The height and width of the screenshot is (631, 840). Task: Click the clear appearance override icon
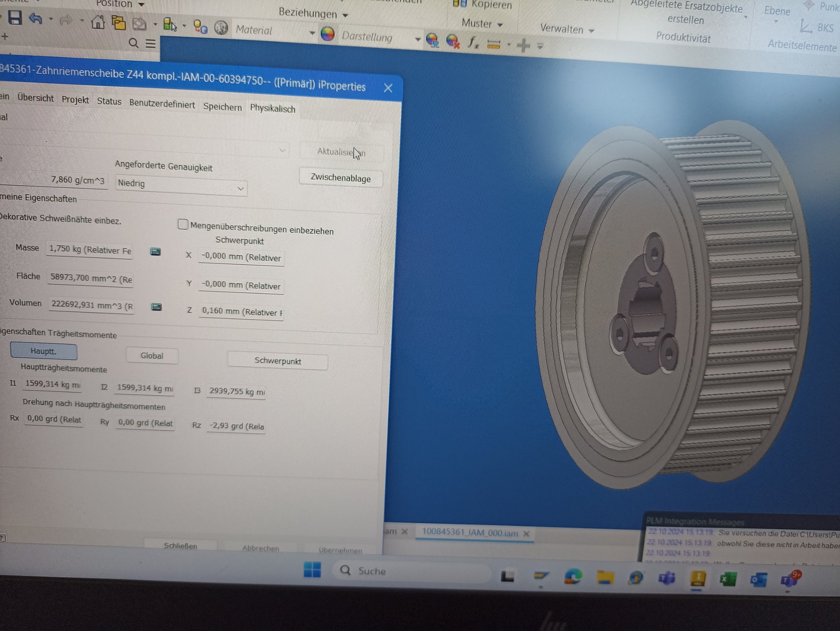[453, 41]
